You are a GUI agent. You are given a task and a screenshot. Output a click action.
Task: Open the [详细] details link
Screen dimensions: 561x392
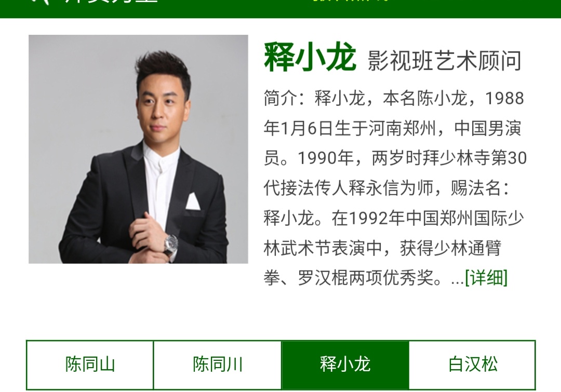coord(486,278)
